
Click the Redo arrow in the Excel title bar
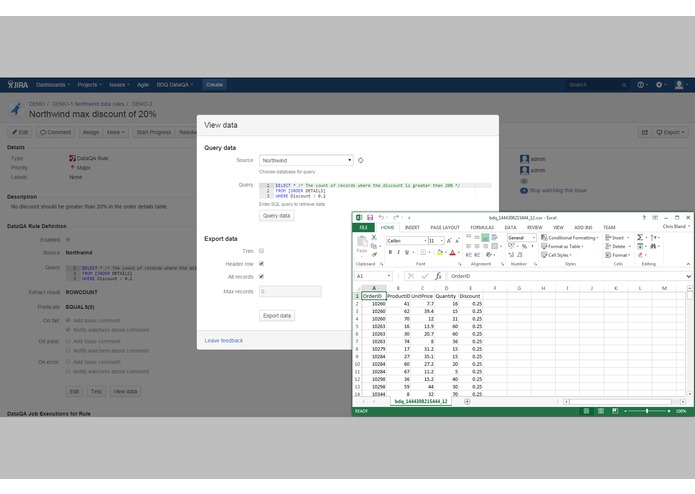(396, 218)
